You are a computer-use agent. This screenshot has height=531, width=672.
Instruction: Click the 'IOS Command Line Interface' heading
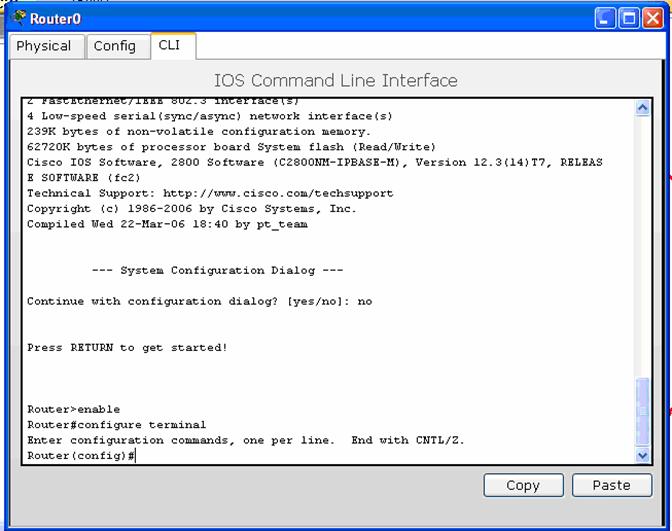(x=336, y=80)
